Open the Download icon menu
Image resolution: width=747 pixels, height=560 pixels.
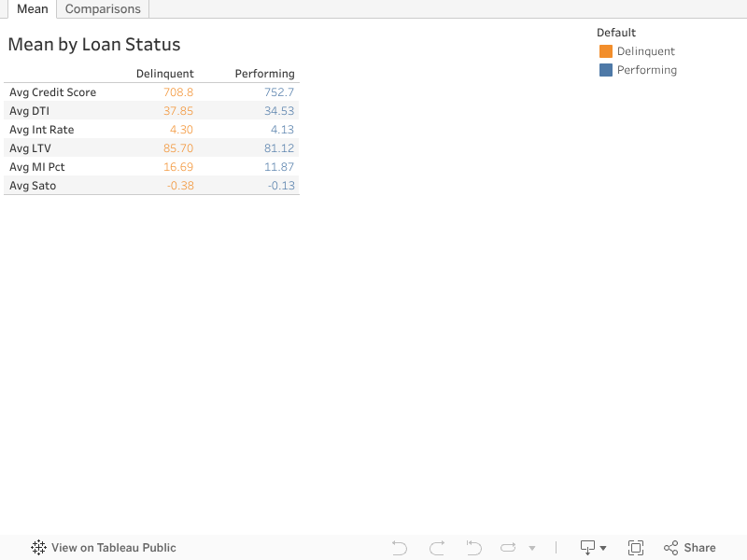[587, 548]
